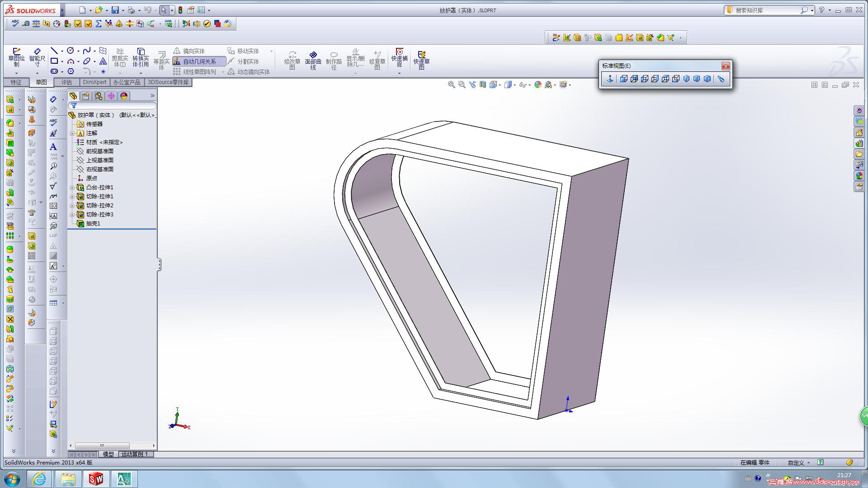Switch to the 特征 Features tab
Screen dimensions: 868x488
16,82
